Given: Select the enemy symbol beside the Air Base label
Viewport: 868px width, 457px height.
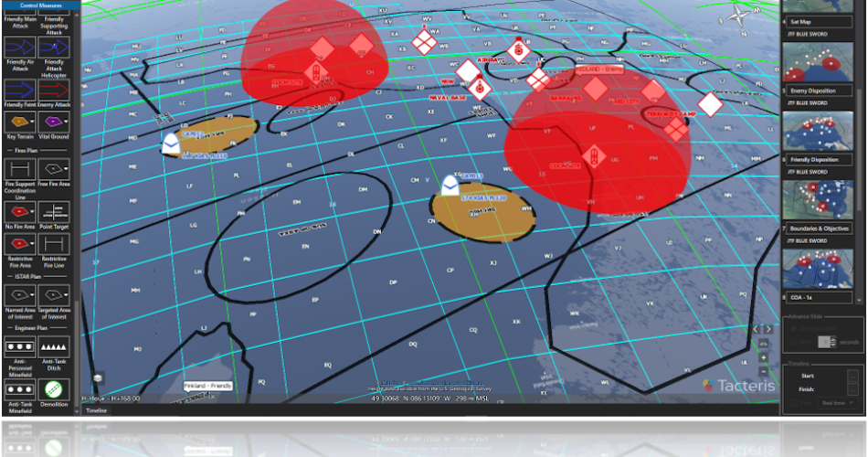Looking at the screenshot, I should click(x=519, y=50).
